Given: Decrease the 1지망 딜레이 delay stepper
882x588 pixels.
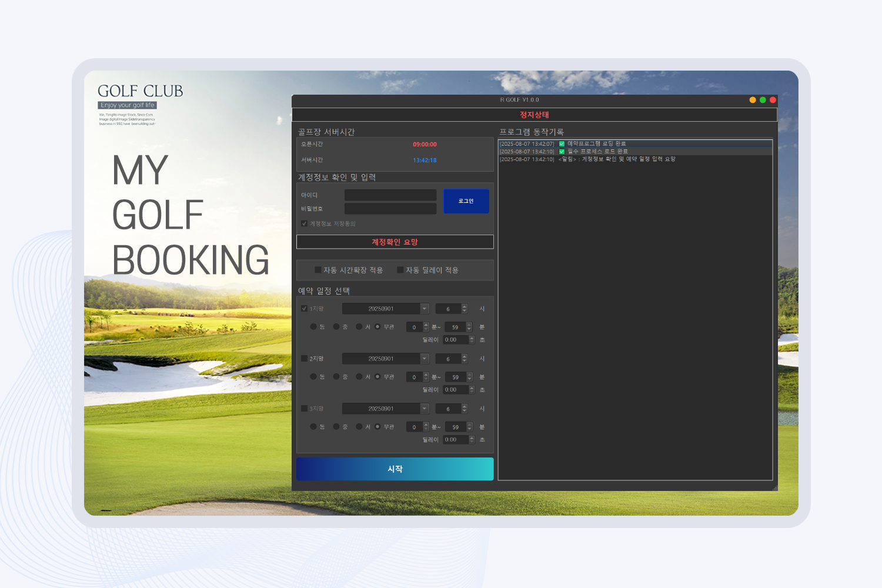Looking at the screenshot, I should coord(472,342).
